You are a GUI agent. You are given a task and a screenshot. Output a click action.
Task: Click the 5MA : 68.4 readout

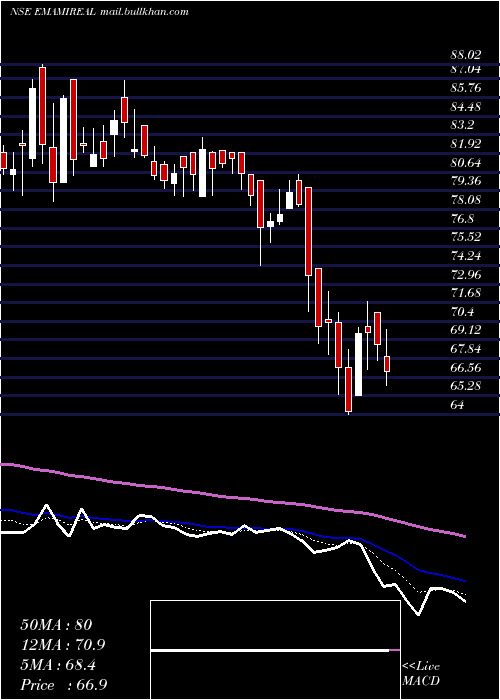point(58,665)
